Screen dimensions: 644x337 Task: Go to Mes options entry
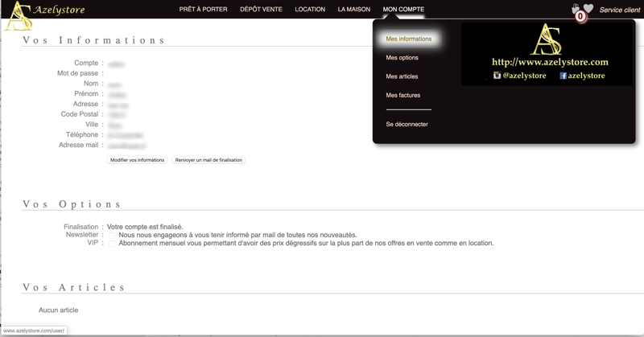tap(402, 58)
